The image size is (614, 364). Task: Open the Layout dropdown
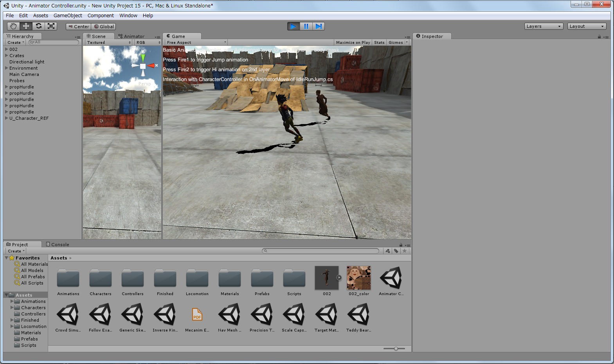[587, 26]
